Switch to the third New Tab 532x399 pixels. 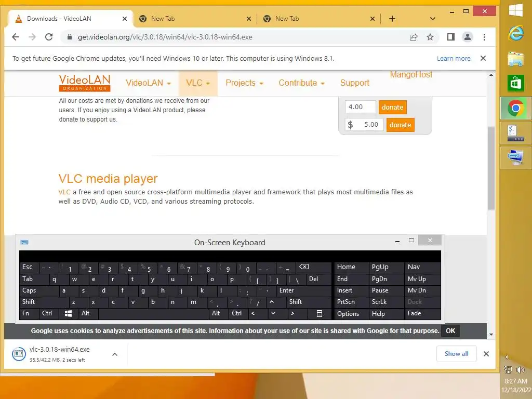pos(319,19)
